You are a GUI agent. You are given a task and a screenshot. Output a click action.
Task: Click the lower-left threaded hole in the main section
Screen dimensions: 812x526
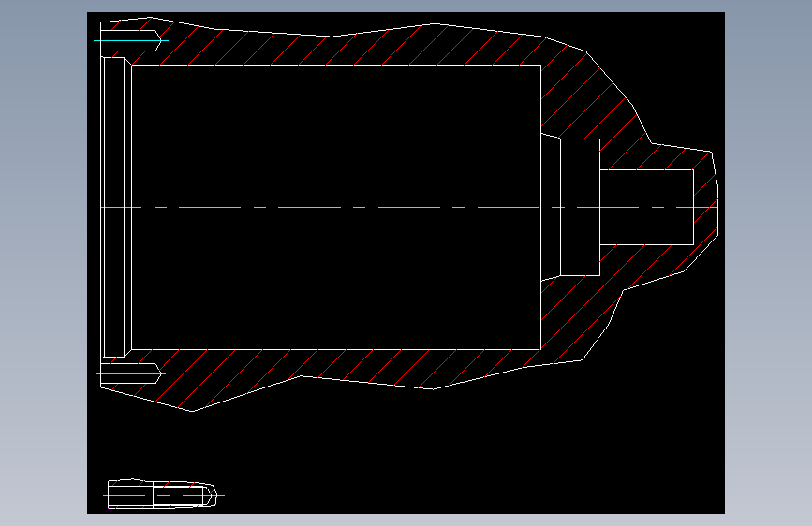tap(129, 373)
